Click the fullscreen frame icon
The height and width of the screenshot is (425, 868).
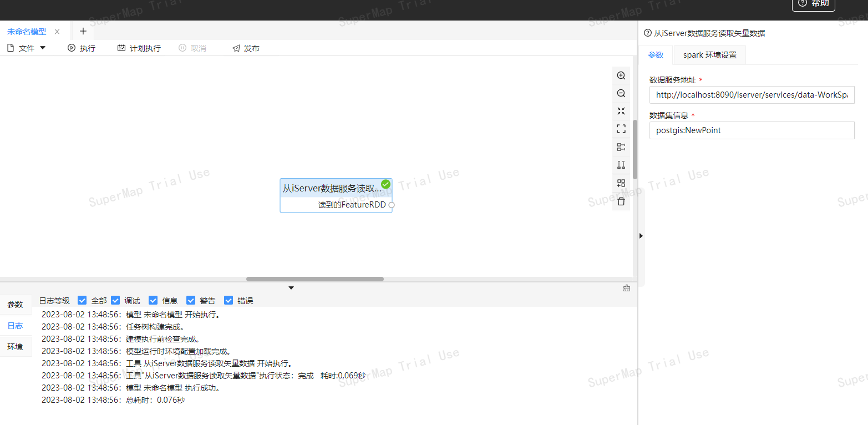[x=621, y=129]
